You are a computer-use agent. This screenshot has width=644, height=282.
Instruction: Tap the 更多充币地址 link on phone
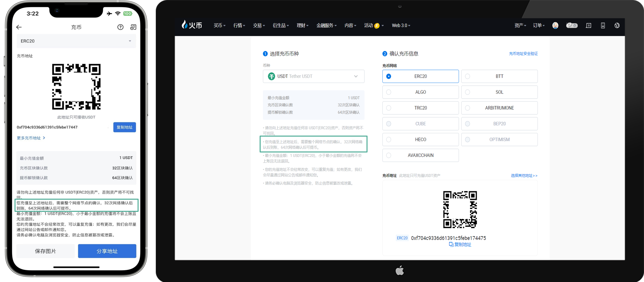click(31, 138)
